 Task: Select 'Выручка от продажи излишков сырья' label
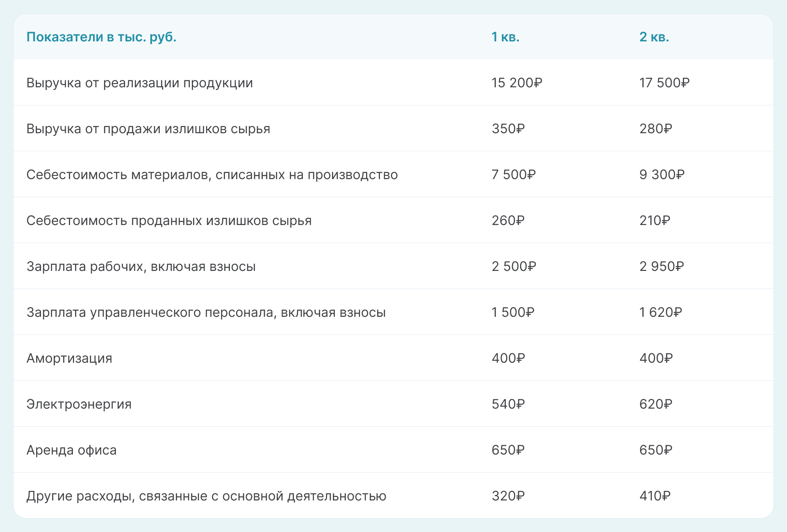pos(148,129)
